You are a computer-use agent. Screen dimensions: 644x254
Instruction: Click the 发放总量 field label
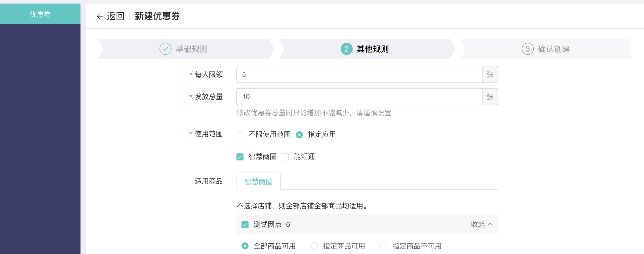pyautogui.click(x=209, y=97)
